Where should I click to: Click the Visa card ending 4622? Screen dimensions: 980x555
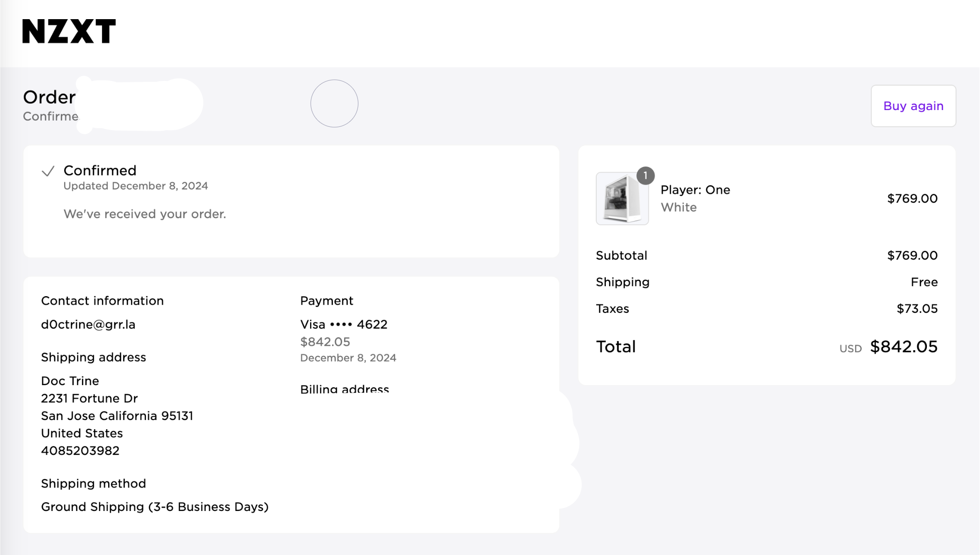344,324
